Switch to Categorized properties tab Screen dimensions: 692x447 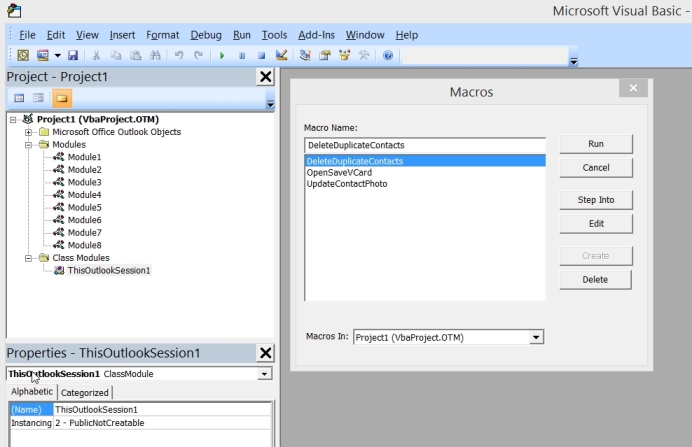click(x=85, y=393)
